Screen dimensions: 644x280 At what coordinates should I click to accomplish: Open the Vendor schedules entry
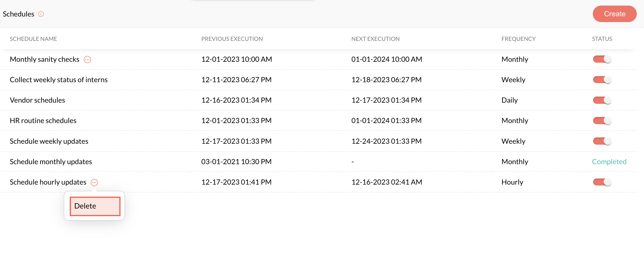click(x=37, y=100)
